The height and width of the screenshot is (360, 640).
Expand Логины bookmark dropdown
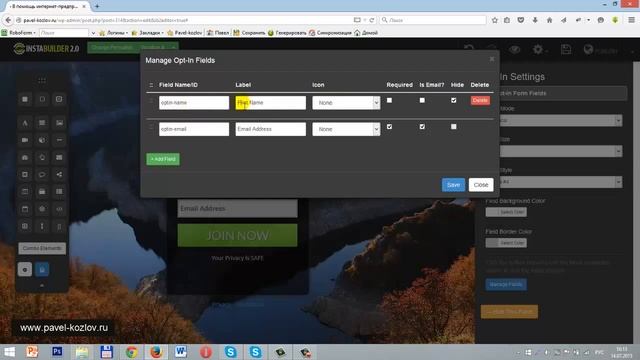point(114,33)
